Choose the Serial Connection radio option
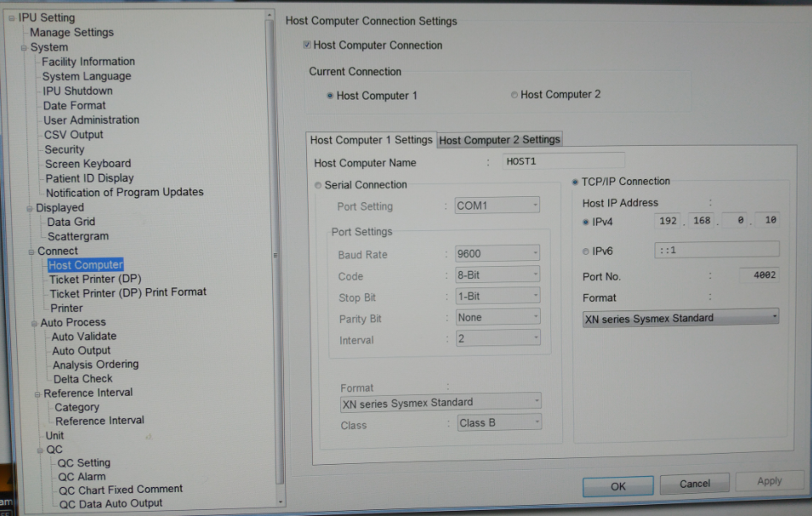Image resolution: width=812 pixels, height=516 pixels. [x=318, y=185]
